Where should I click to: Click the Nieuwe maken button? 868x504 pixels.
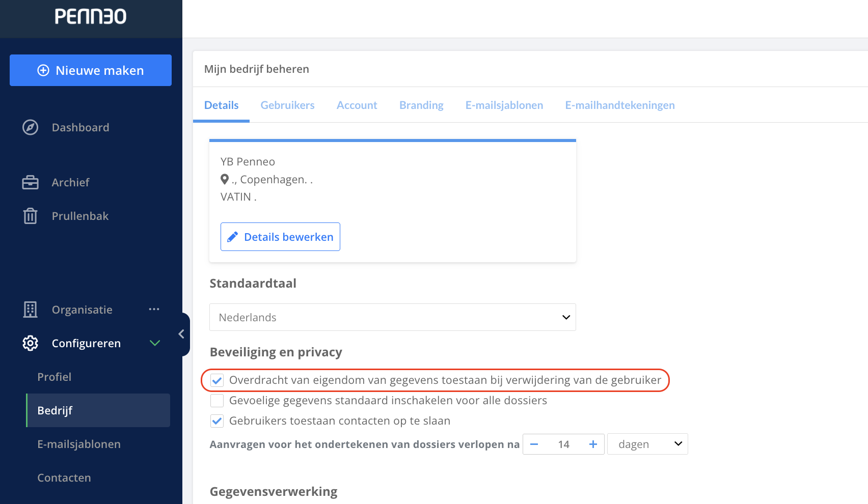[91, 70]
